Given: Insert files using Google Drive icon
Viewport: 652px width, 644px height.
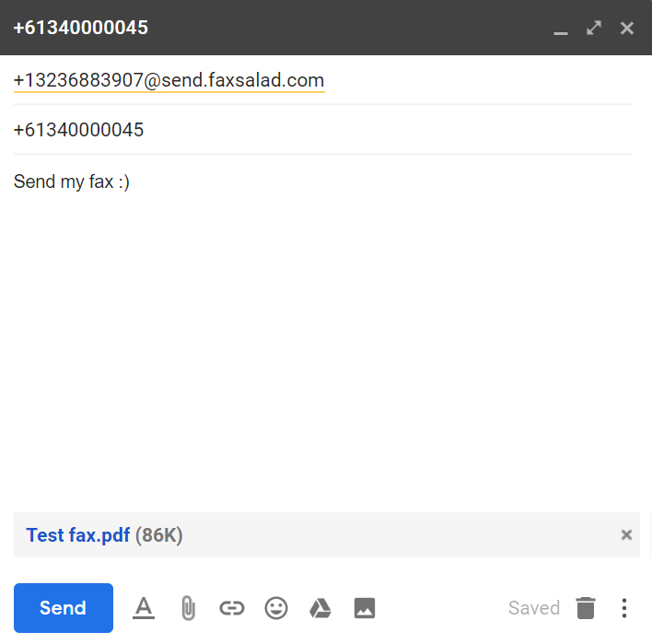Looking at the screenshot, I should click(320, 608).
